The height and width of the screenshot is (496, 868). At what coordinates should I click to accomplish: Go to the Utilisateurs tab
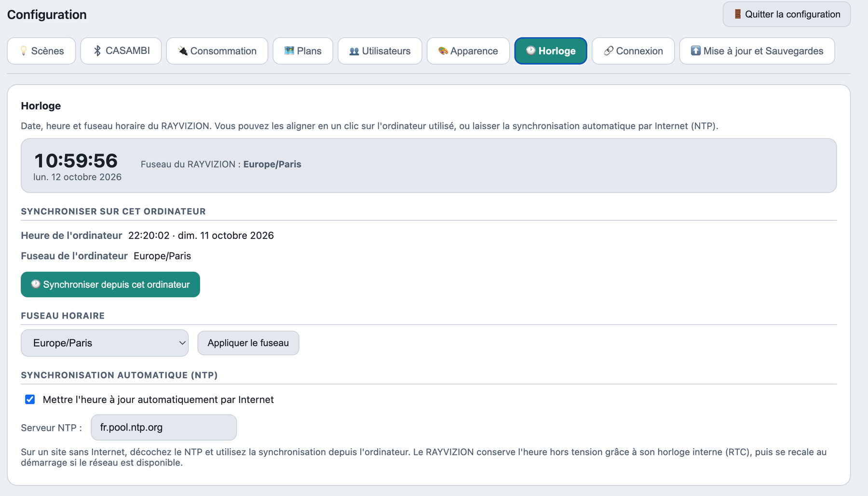tap(380, 51)
